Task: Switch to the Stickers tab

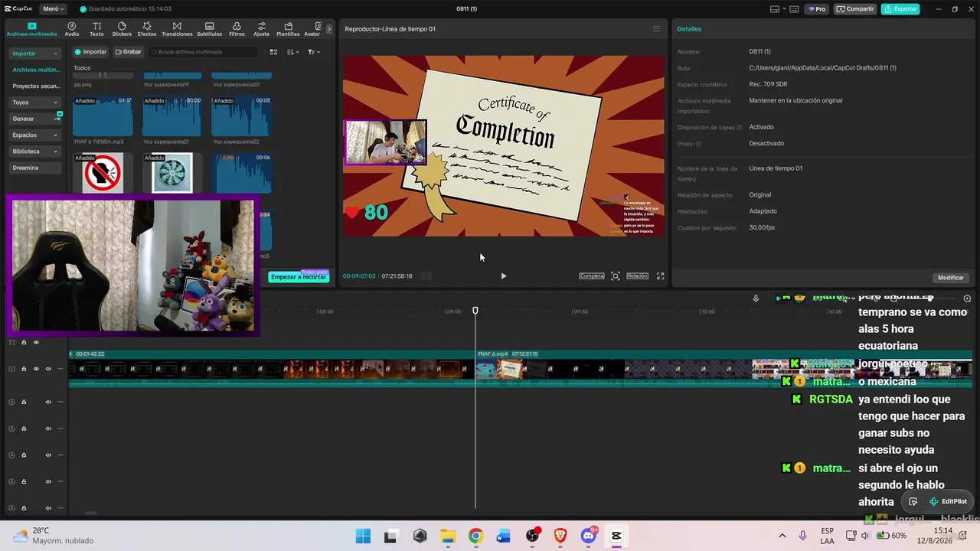Action: pos(122,29)
